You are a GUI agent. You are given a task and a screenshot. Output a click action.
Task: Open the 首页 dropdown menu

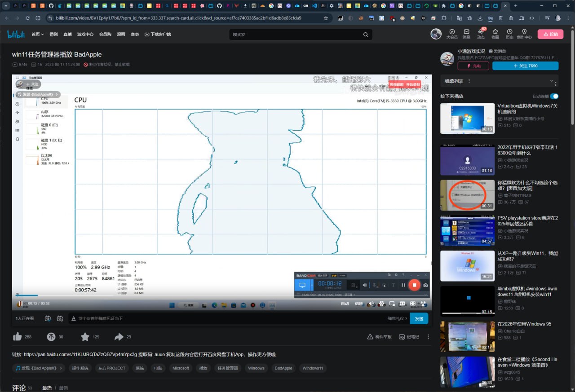38,35
